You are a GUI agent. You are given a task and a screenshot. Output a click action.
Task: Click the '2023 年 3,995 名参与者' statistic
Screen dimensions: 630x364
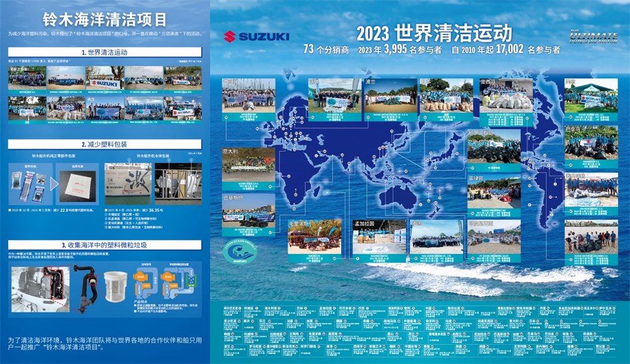tap(399, 49)
